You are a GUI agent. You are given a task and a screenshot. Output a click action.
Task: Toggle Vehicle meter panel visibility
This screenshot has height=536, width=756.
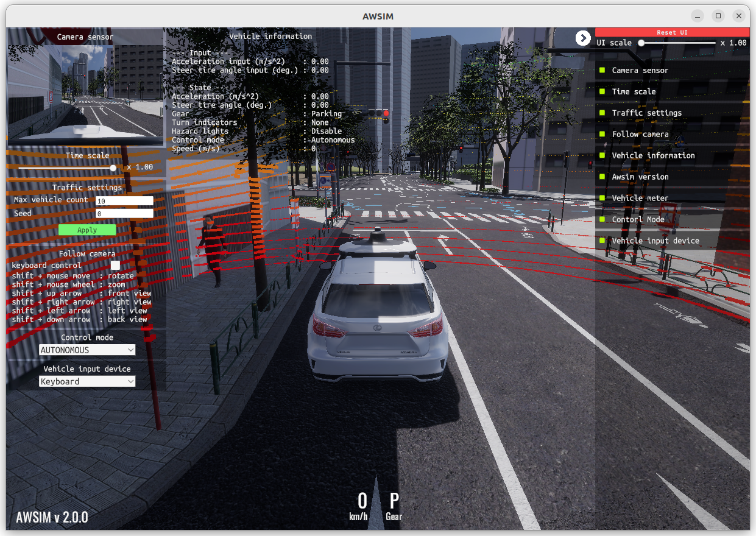pos(601,198)
